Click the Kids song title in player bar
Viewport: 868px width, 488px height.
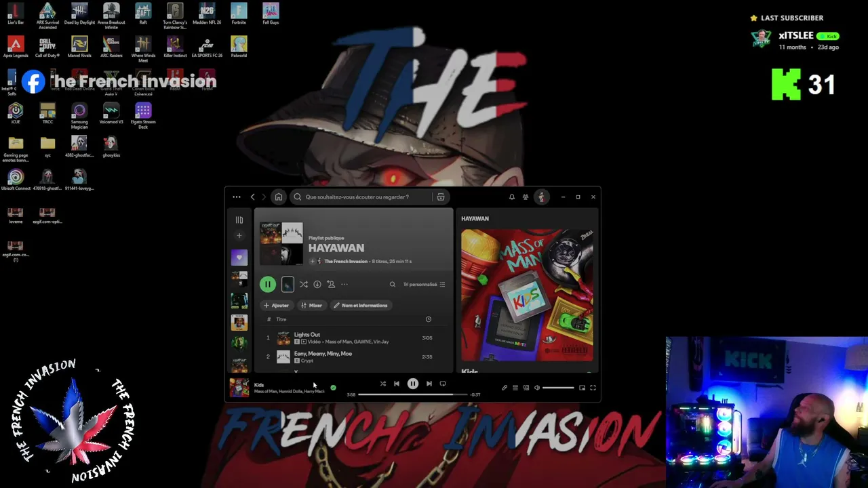point(259,385)
